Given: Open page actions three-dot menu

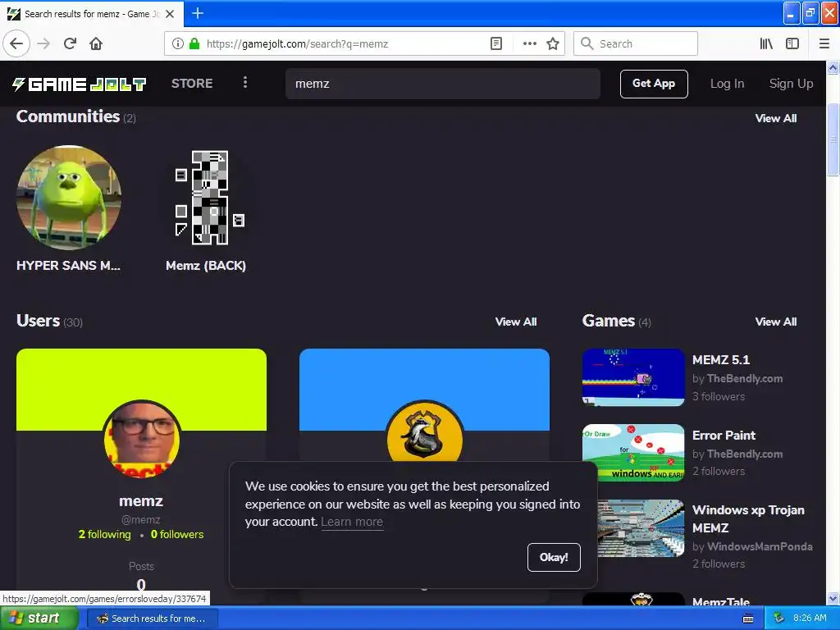Looking at the screenshot, I should pyautogui.click(x=529, y=43).
